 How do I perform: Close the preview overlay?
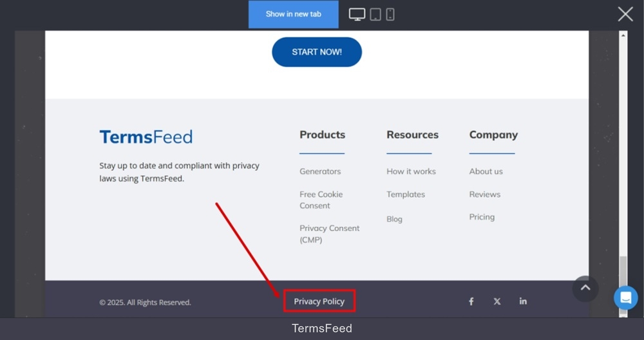pos(625,14)
